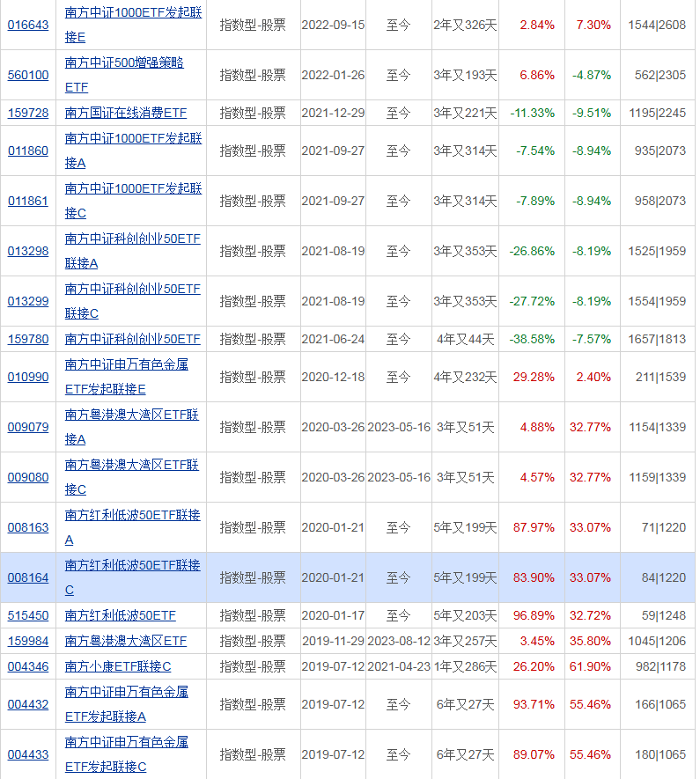Open fund name 南方中证500增强策略ETF

coord(124,75)
